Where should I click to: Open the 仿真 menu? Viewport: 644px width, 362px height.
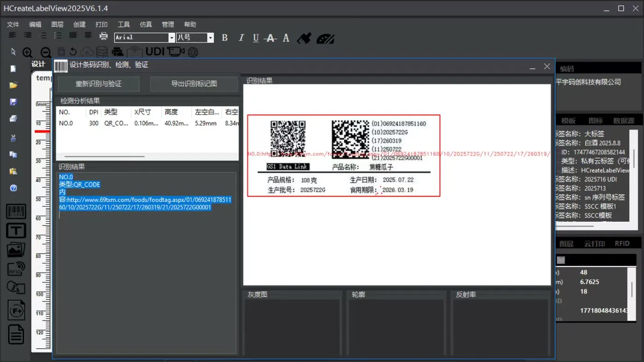point(145,24)
